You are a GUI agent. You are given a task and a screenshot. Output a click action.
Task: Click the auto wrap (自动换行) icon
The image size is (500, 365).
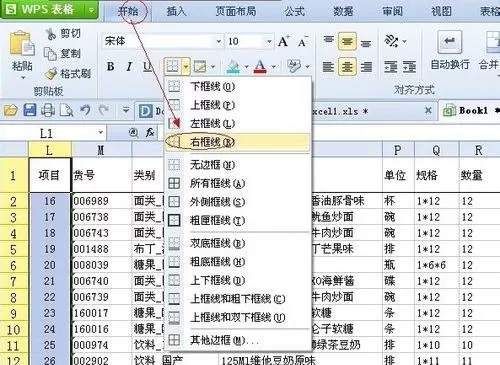click(x=450, y=42)
